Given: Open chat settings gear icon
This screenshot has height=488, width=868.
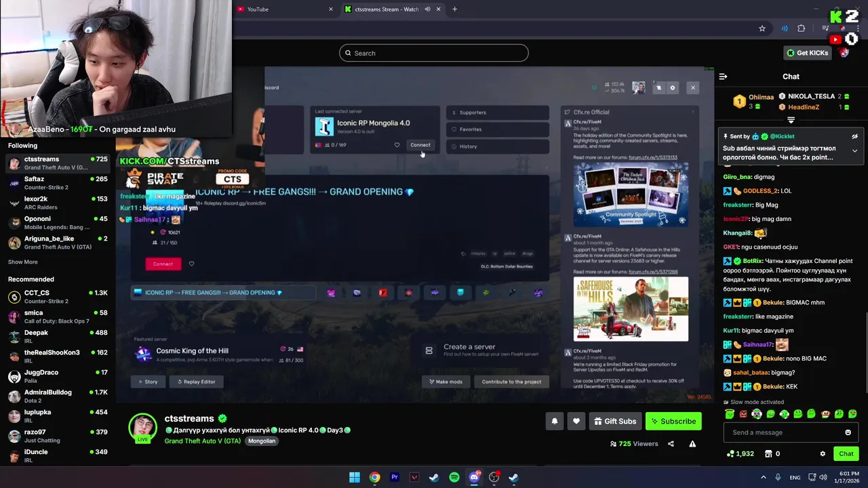Looking at the screenshot, I should click(823, 454).
